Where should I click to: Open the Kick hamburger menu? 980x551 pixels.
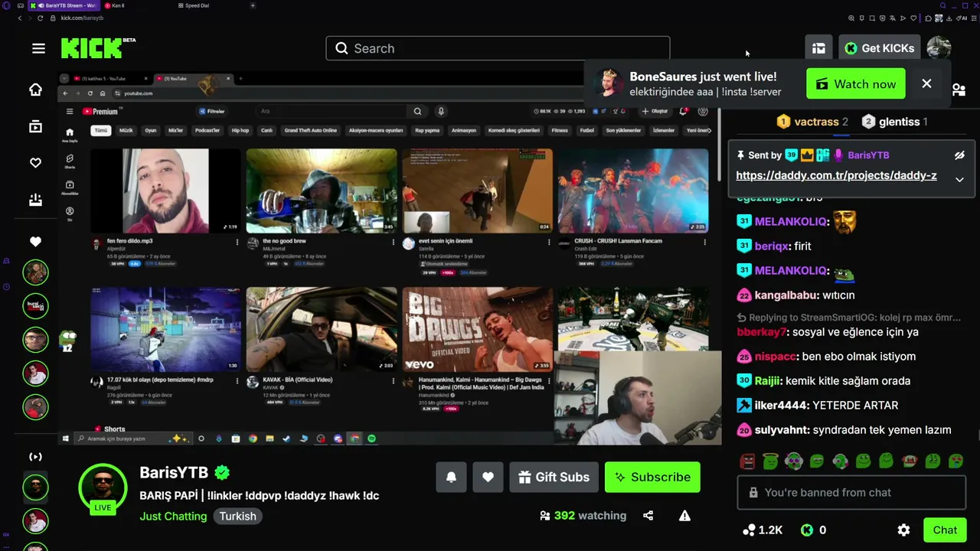(x=38, y=48)
